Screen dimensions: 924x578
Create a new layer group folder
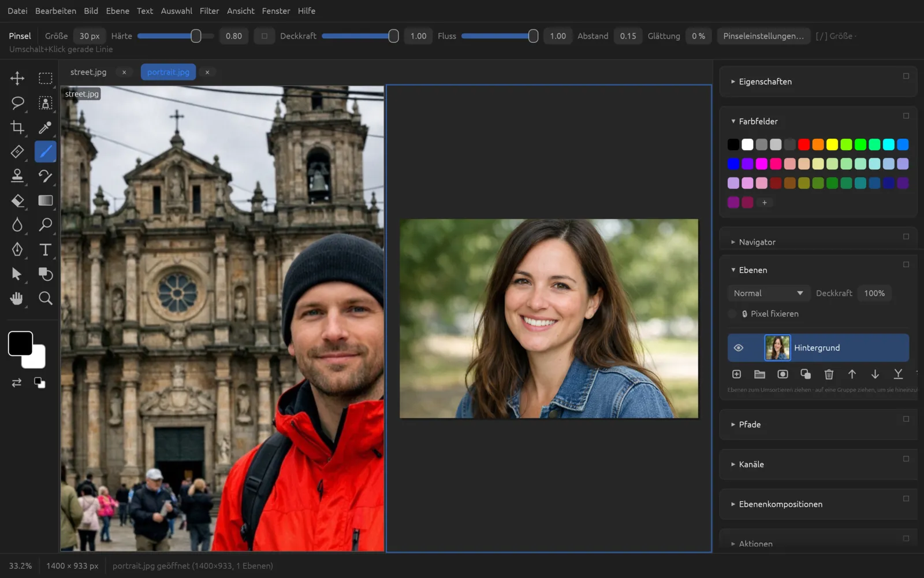click(759, 375)
